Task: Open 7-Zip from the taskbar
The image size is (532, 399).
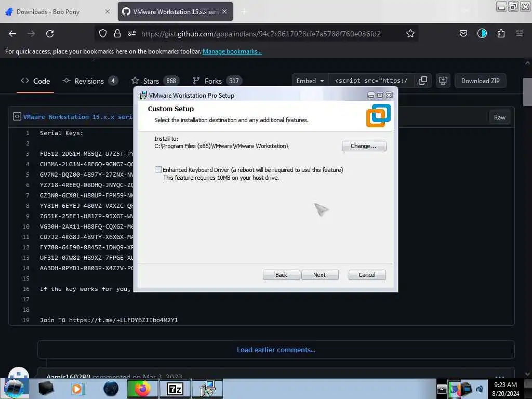Action: [x=175, y=389]
